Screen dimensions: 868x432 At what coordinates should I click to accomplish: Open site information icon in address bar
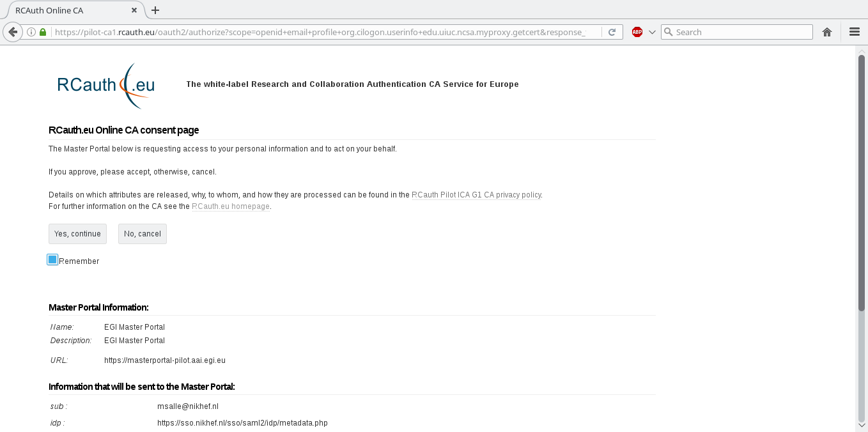tap(31, 32)
